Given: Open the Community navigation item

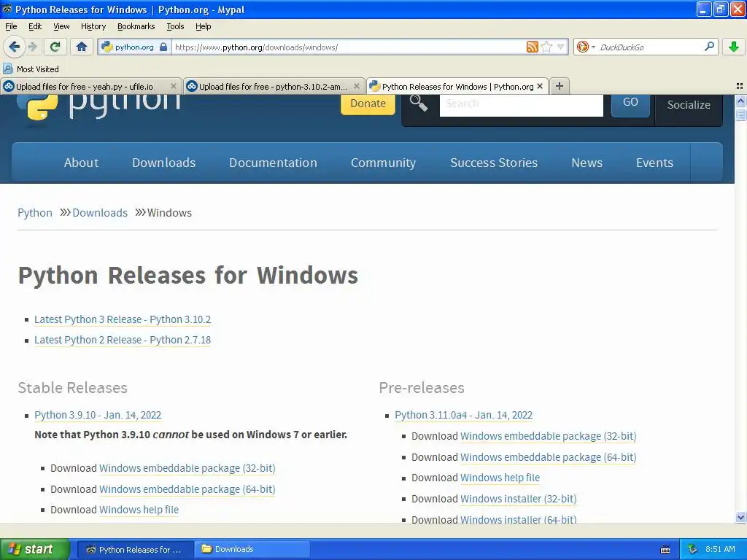Looking at the screenshot, I should pyautogui.click(x=384, y=163).
